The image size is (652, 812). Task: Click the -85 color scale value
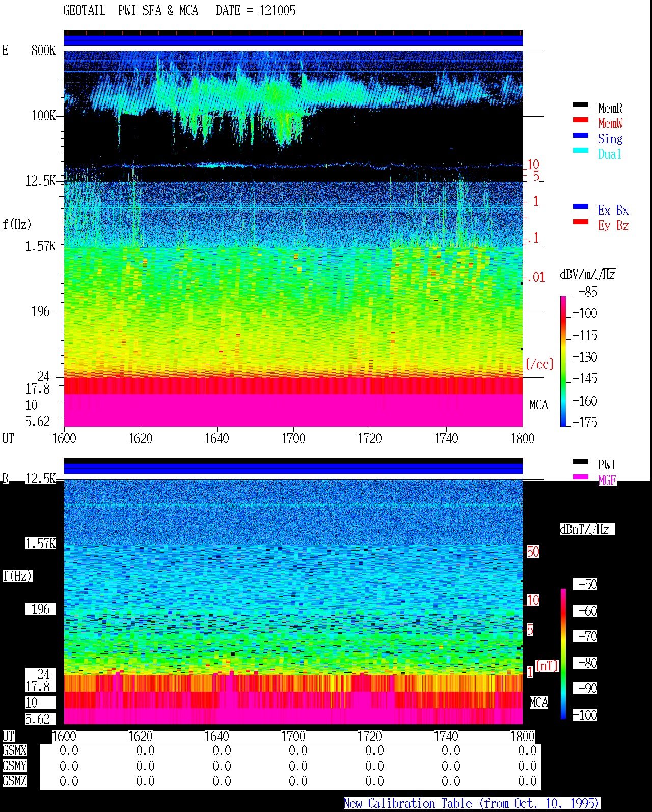pos(588,292)
